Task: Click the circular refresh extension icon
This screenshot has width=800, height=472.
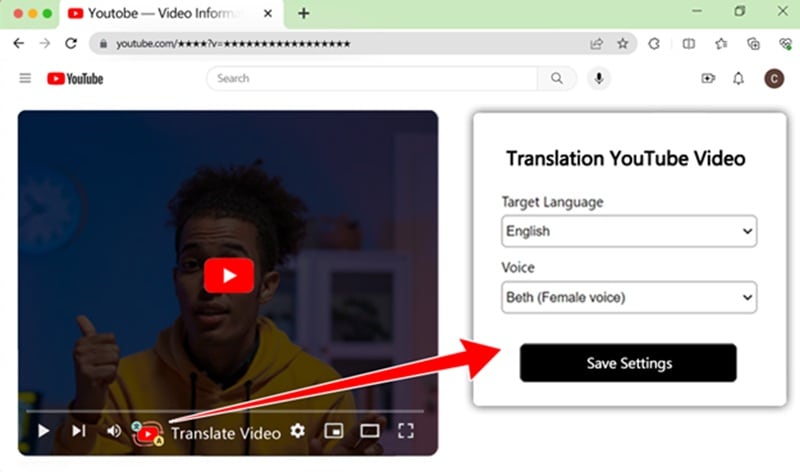Action: point(654,44)
